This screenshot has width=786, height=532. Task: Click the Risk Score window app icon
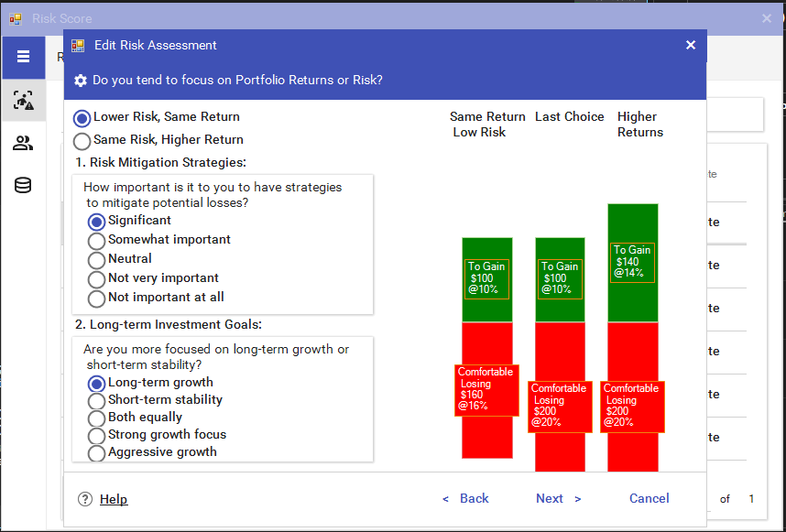tap(16, 19)
